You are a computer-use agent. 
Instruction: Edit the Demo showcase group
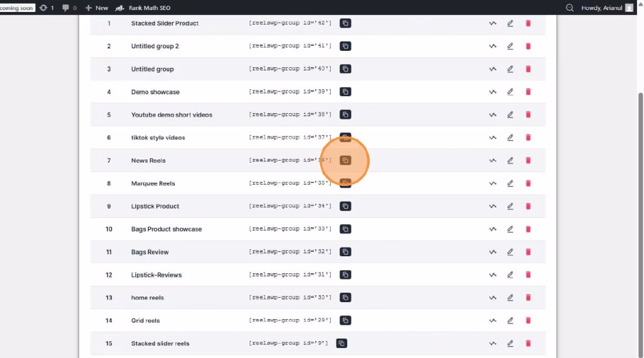coord(510,92)
